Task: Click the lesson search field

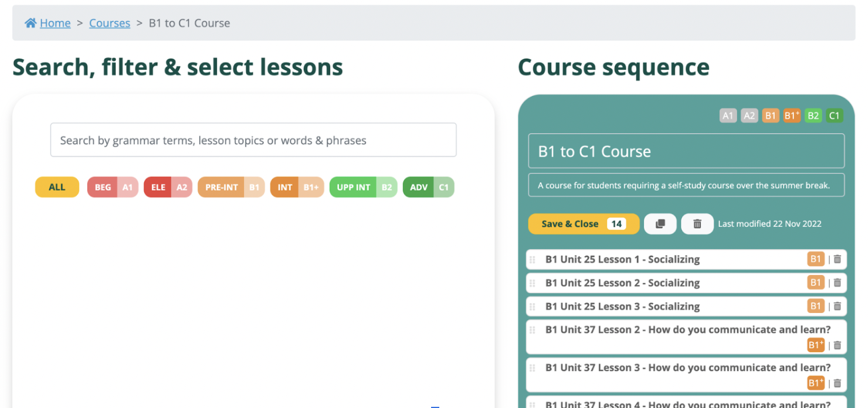Action: (253, 140)
